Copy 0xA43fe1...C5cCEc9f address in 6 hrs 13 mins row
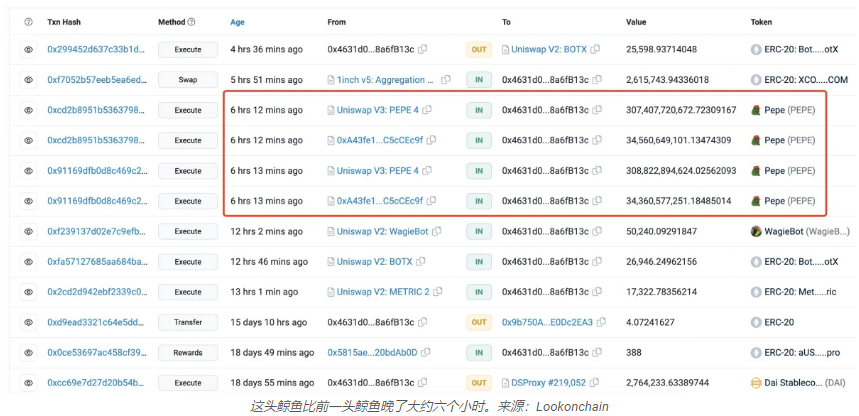The width and height of the screenshot is (859, 416). (432, 201)
